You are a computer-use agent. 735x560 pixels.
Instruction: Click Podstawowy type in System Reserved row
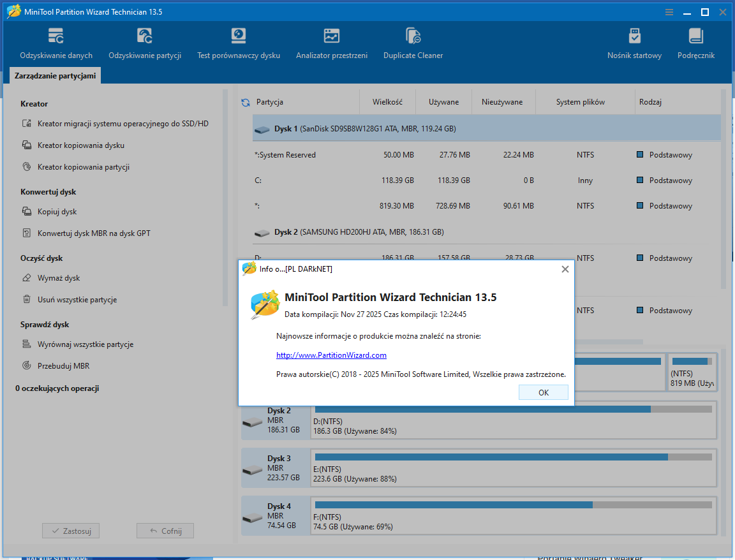click(671, 154)
